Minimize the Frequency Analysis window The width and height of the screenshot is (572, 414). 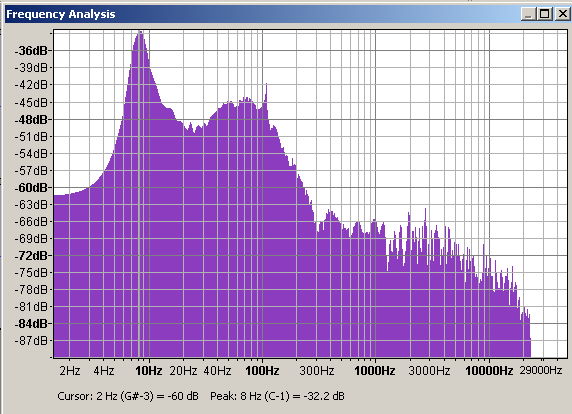click(x=529, y=14)
